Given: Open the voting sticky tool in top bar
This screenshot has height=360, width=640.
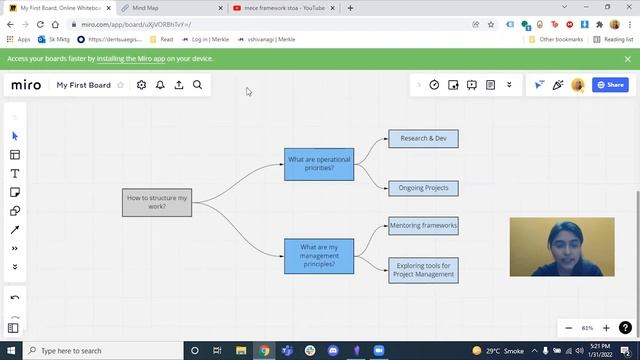Looking at the screenshot, I should pos(453,85).
